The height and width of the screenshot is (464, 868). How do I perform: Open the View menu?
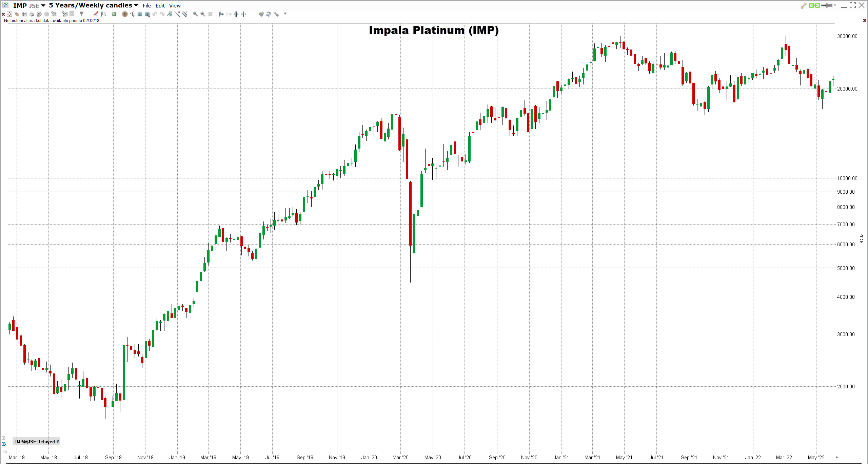(175, 6)
